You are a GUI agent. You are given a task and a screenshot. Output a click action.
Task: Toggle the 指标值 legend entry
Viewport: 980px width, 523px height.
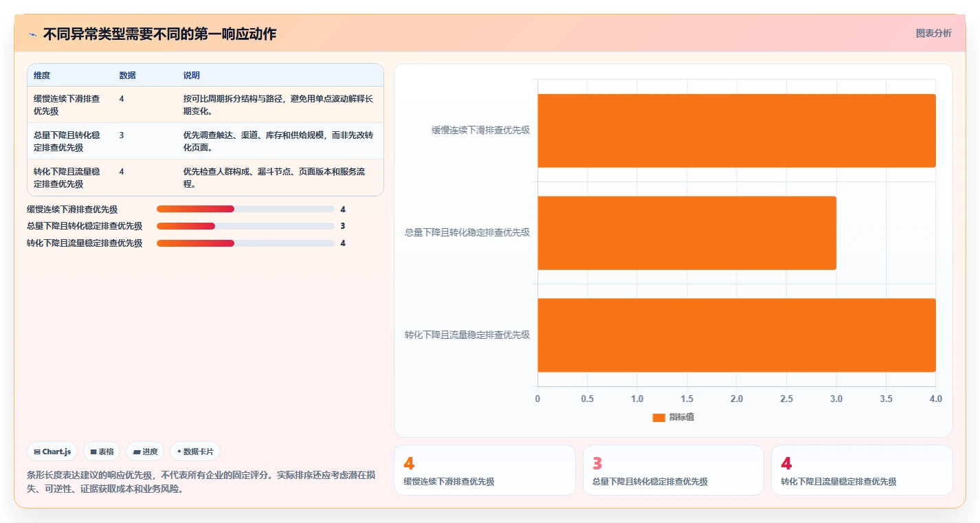pyautogui.click(x=673, y=417)
